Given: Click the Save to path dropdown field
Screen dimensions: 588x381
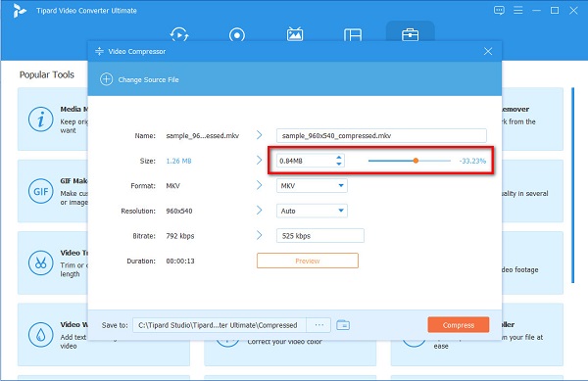Looking at the screenshot, I should pos(220,325).
